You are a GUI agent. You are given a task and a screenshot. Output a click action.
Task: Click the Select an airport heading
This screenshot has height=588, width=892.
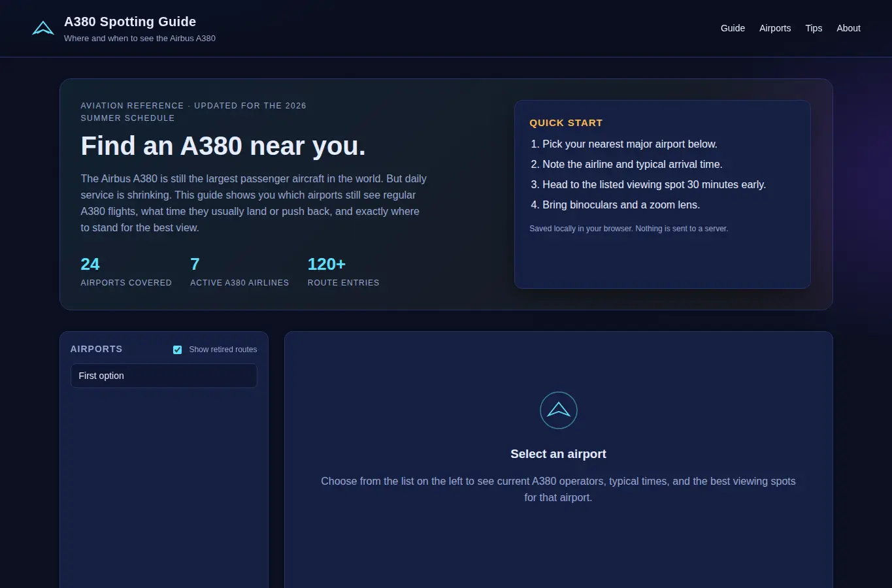tap(558, 454)
